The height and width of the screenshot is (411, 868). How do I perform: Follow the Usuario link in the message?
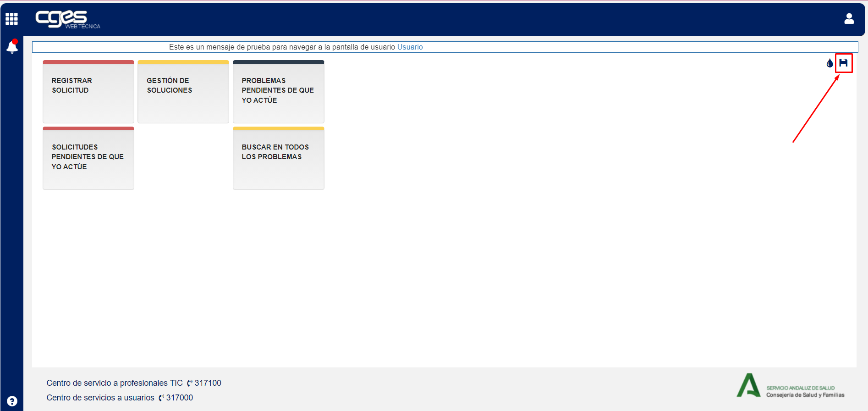(x=410, y=47)
